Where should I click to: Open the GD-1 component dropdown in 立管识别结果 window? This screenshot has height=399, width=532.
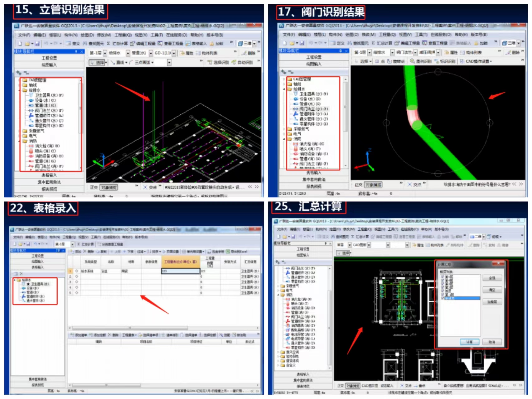pos(174,53)
